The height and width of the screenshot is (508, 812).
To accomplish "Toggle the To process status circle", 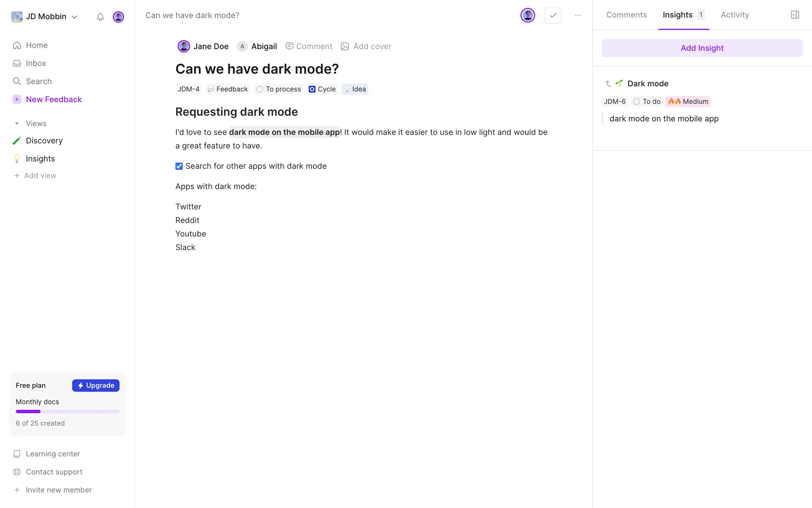I will point(260,89).
